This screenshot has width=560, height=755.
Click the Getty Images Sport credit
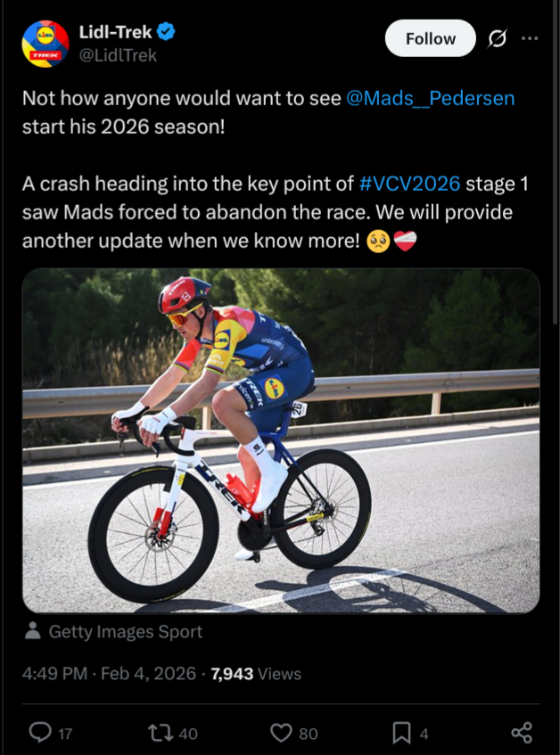pyautogui.click(x=125, y=632)
